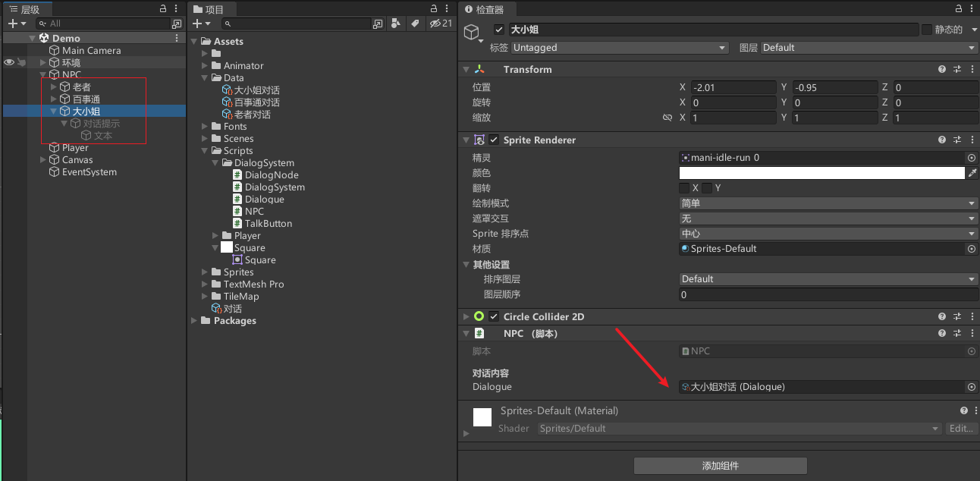The height and width of the screenshot is (481, 980).
Task: Click the color eyedropper icon
Action: click(x=972, y=173)
